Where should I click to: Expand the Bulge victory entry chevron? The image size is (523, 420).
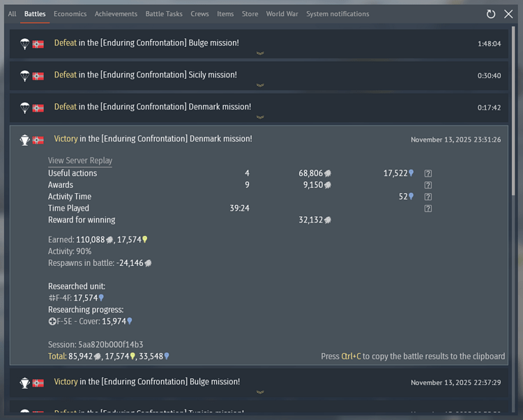260,393
